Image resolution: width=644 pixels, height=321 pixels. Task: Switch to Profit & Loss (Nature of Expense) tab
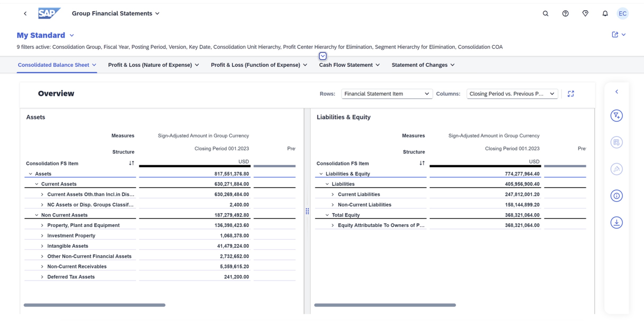click(150, 65)
